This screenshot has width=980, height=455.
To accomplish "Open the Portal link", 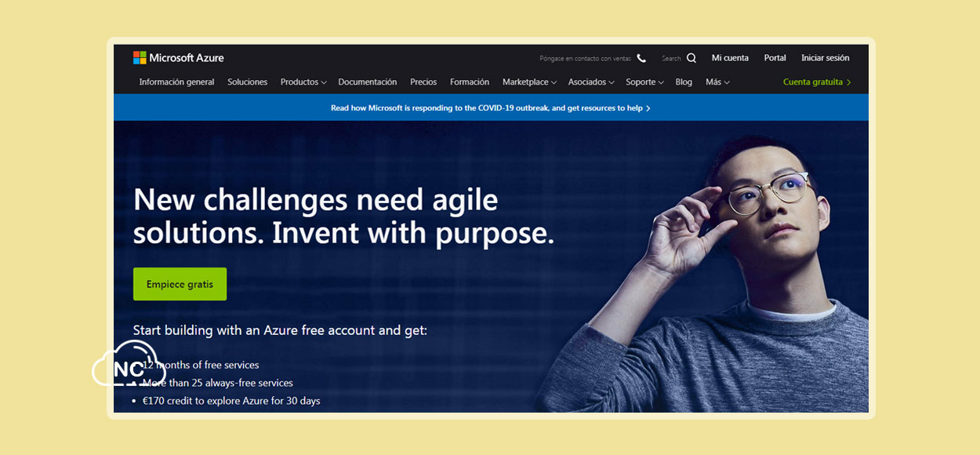I will pyautogui.click(x=775, y=58).
